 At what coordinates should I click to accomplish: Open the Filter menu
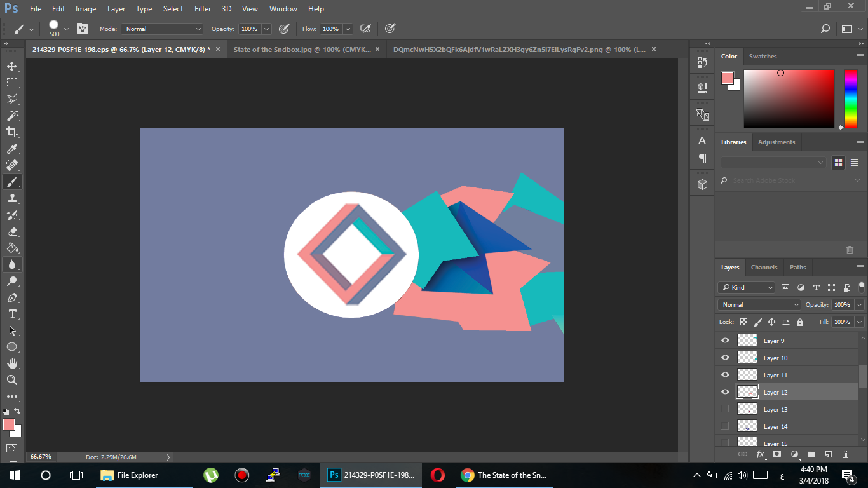click(x=202, y=8)
